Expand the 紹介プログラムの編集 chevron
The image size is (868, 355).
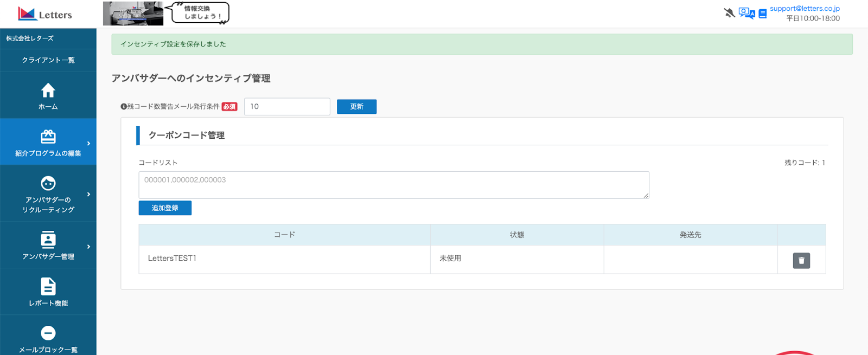88,144
